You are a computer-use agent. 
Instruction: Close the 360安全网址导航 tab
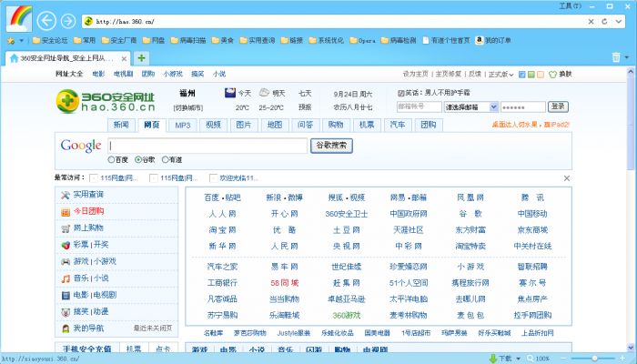[x=124, y=59]
